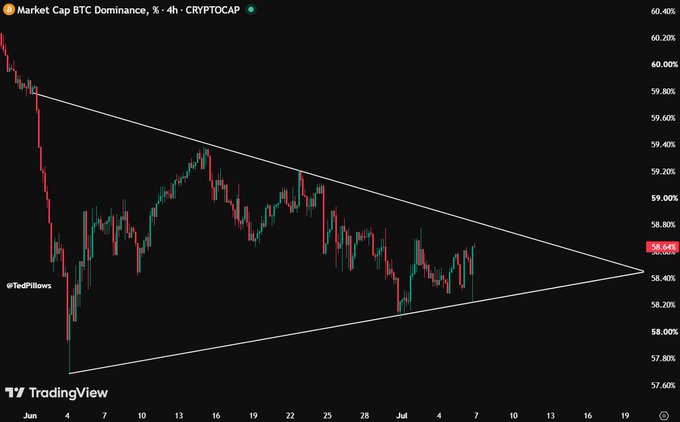680x422 pixels.
Task: Click the 25 date label on the time axis
Action: point(327,415)
